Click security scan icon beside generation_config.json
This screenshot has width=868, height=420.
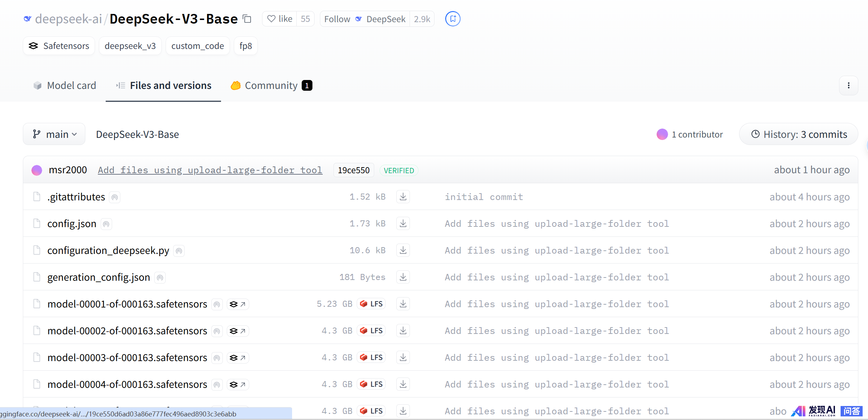point(160,277)
